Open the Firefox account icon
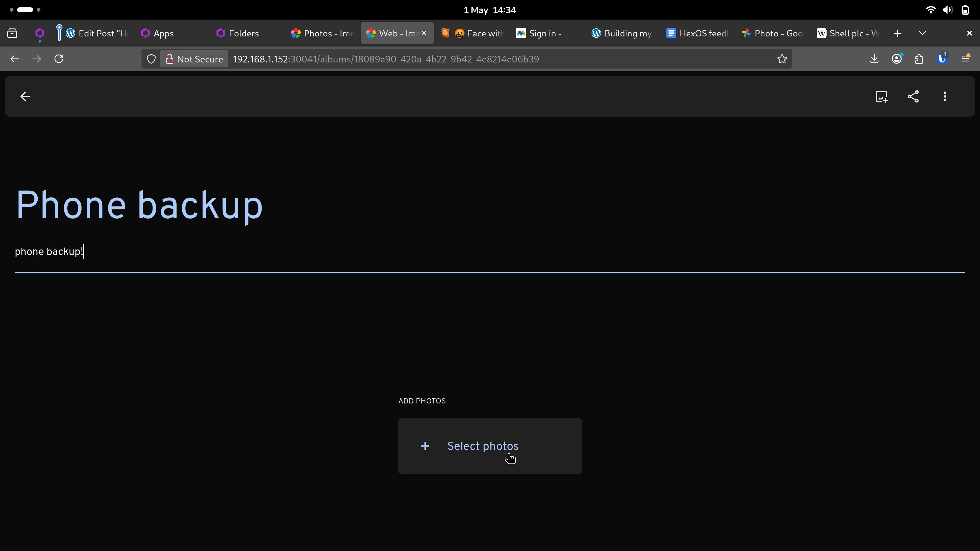This screenshot has height=551, width=980. (897, 59)
